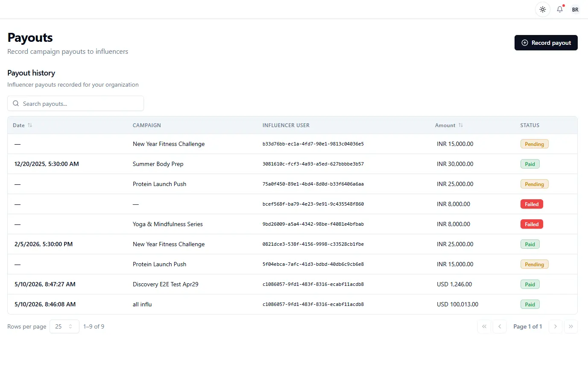588x384 pixels.
Task: Click New Year Fitness Challenge in 0821dce3 row
Action: click(x=169, y=244)
